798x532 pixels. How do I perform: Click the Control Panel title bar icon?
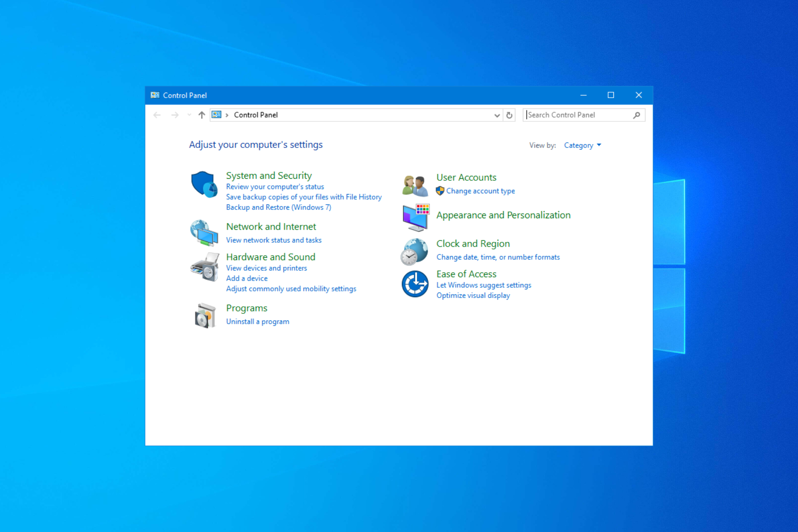[155, 95]
